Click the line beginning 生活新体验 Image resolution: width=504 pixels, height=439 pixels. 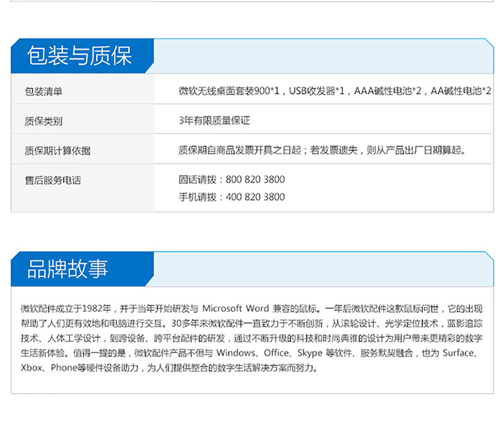click(249, 353)
